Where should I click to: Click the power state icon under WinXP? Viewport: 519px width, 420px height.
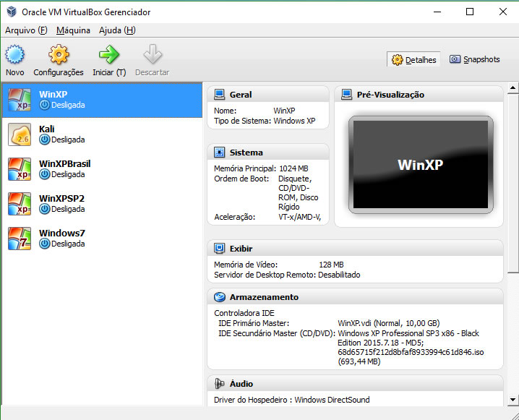(44, 105)
